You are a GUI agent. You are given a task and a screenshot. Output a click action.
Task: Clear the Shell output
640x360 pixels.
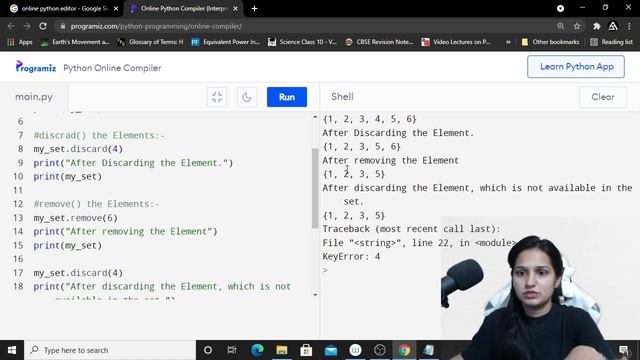pyautogui.click(x=602, y=97)
